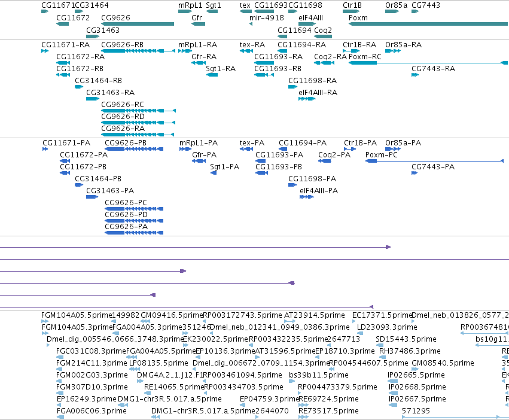Open the mir-4918 gene label
The height and width of the screenshot is (420, 509).
[267, 17]
